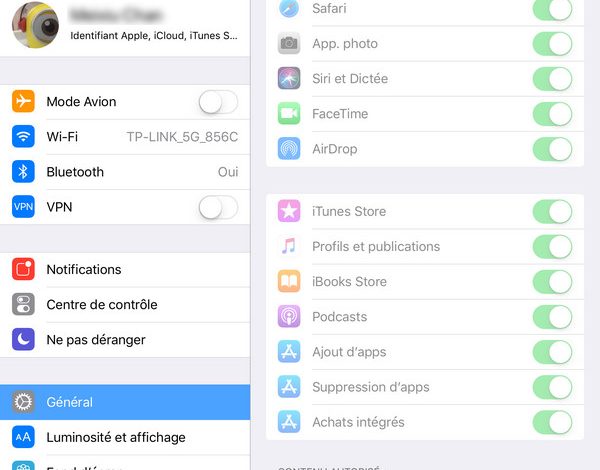
Task: Open the Apple ID profile avatar
Action: [x=36, y=25]
